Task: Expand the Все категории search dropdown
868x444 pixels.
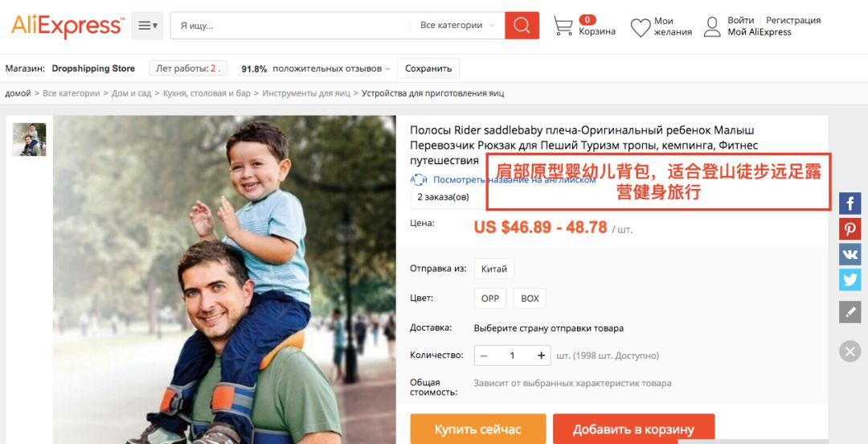Action: (457, 26)
